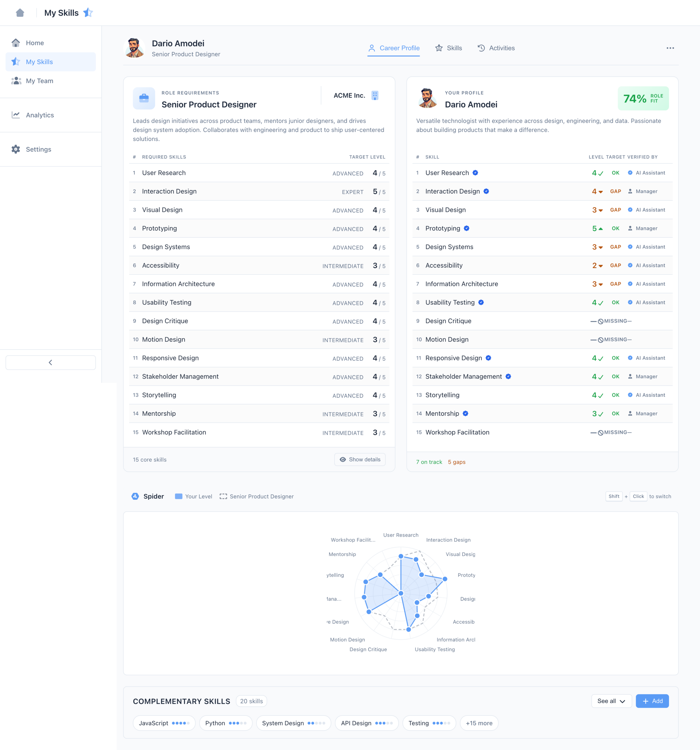Click the JavaScript skill chip
Viewport: 700px width, 750px height.
click(x=164, y=723)
